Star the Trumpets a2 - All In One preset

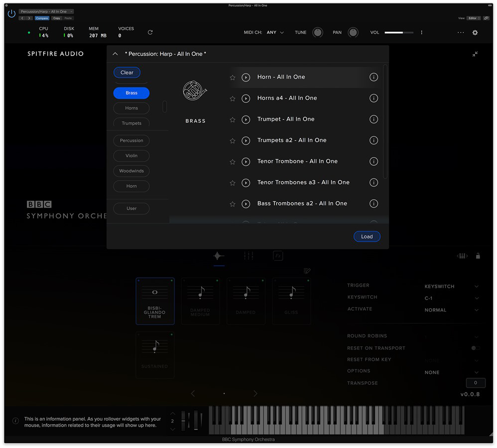tap(233, 141)
